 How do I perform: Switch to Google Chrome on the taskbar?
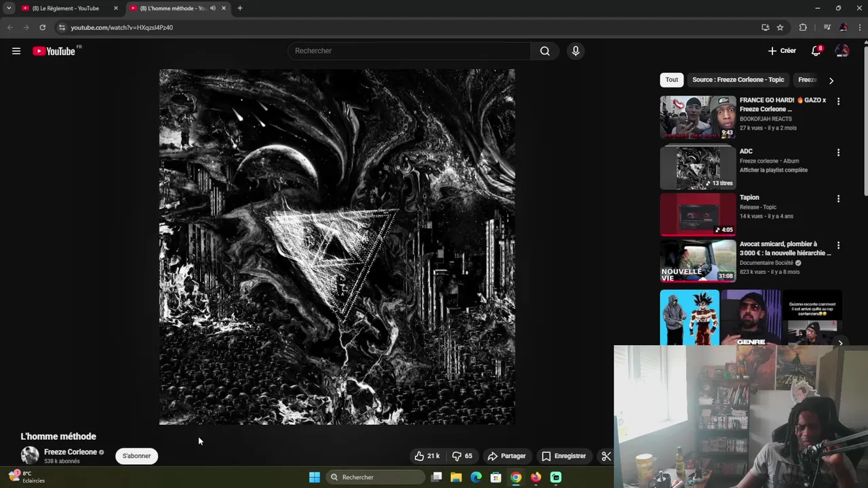pyautogui.click(x=516, y=477)
